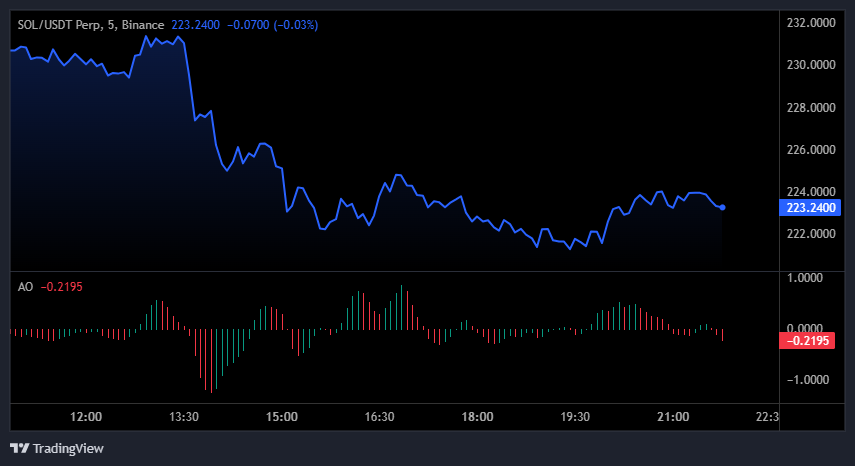The width and height of the screenshot is (855, 466).
Task: Select the 13:30 time axis label
Action: coord(184,416)
